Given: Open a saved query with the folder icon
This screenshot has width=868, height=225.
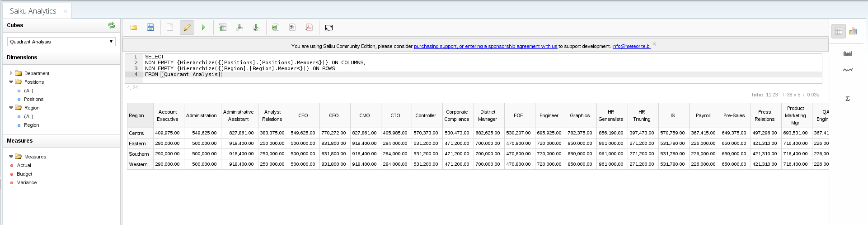Looking at the screenshot, I should click(134, 28).
